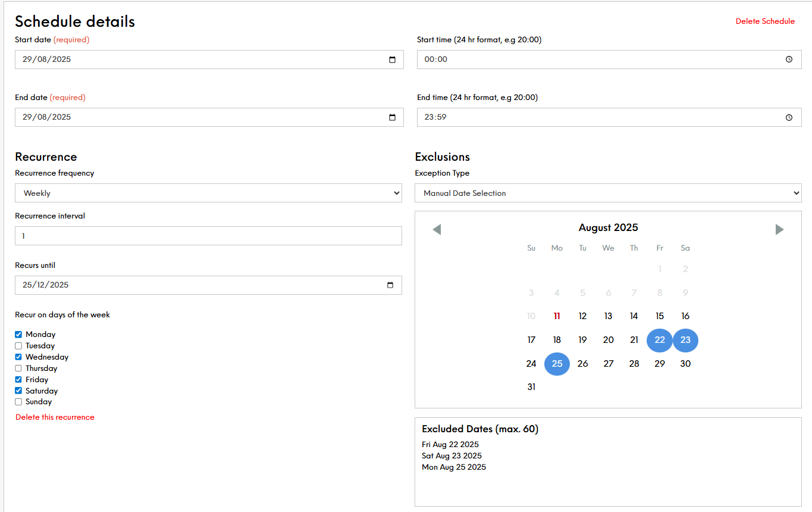Open the Start date calendar picker icon
The image size is (812, 512).
pos(392,60)
